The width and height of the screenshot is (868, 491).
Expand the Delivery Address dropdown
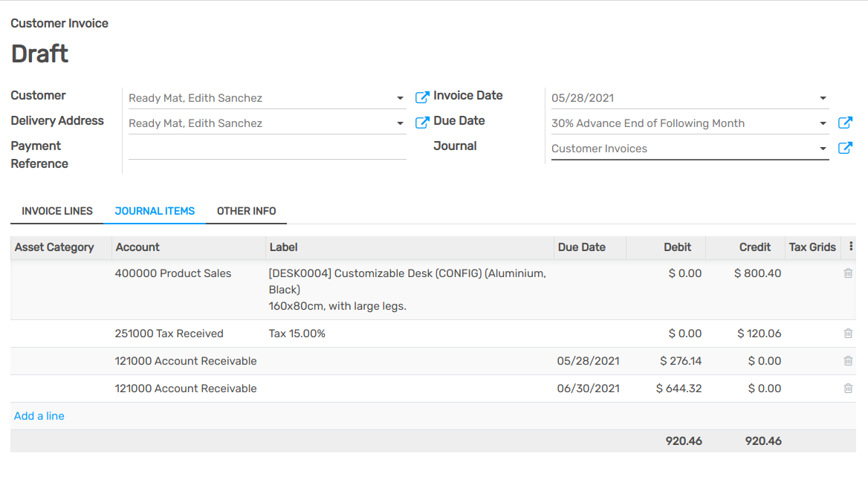click(401, 123)
